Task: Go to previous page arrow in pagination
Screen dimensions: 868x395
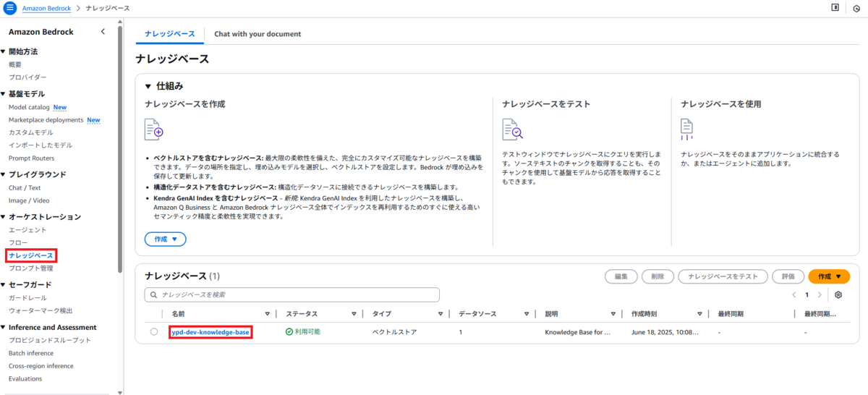Action: (794, 294)
